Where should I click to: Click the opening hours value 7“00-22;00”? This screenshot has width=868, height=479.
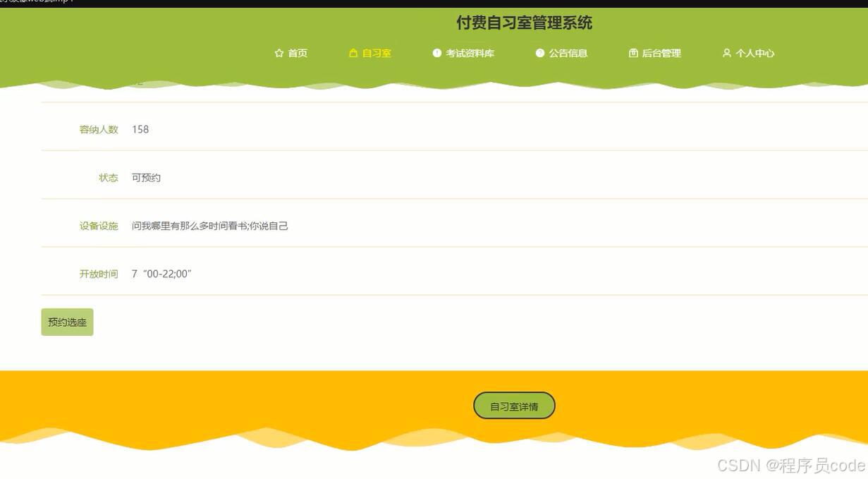(161, 274)
